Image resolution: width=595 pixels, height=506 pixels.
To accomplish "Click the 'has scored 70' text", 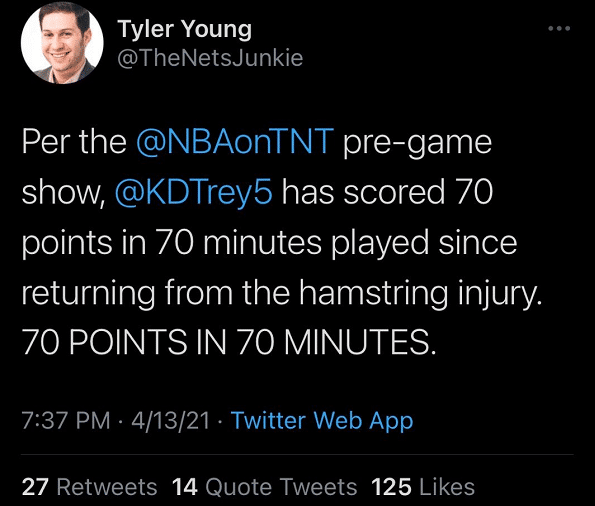I will 387,192.
